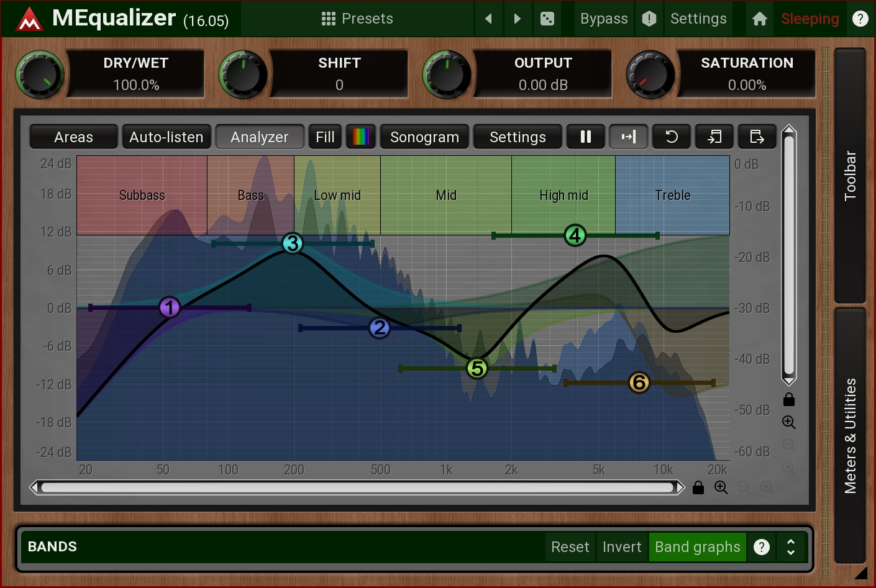Toggle the horizontal zoom lock icon

(698, 487)
